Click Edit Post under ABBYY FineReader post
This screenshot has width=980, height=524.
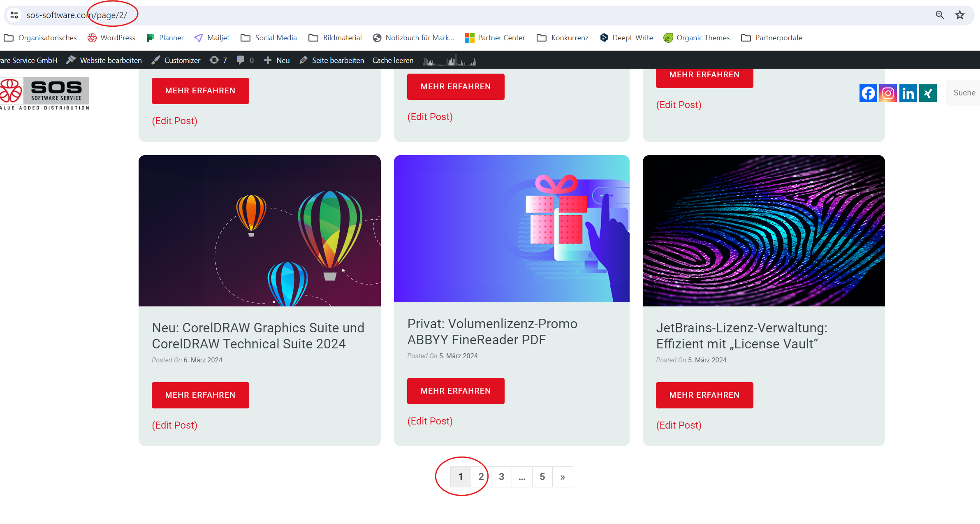(x=430, y=421)
